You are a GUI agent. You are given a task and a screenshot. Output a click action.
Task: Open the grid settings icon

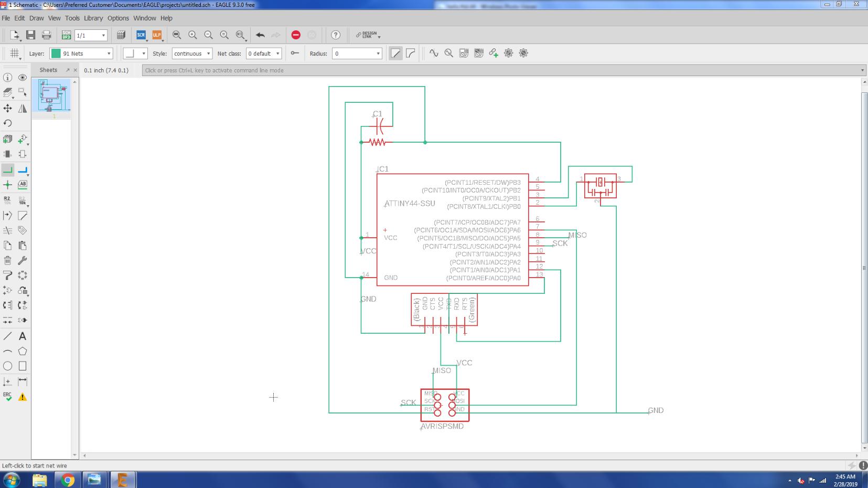pyautogui.click(x=14, y=53)
